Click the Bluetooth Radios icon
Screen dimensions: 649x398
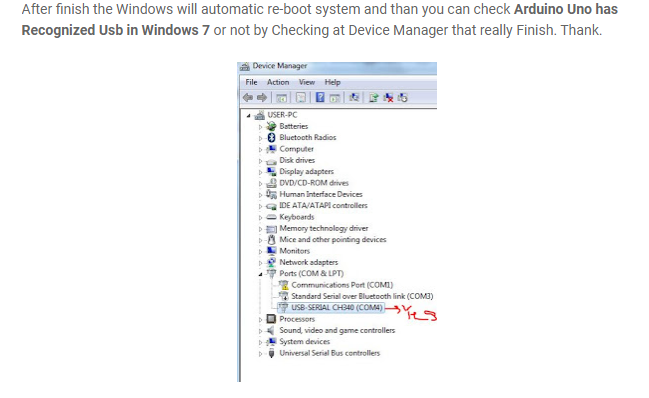point(272,137)
